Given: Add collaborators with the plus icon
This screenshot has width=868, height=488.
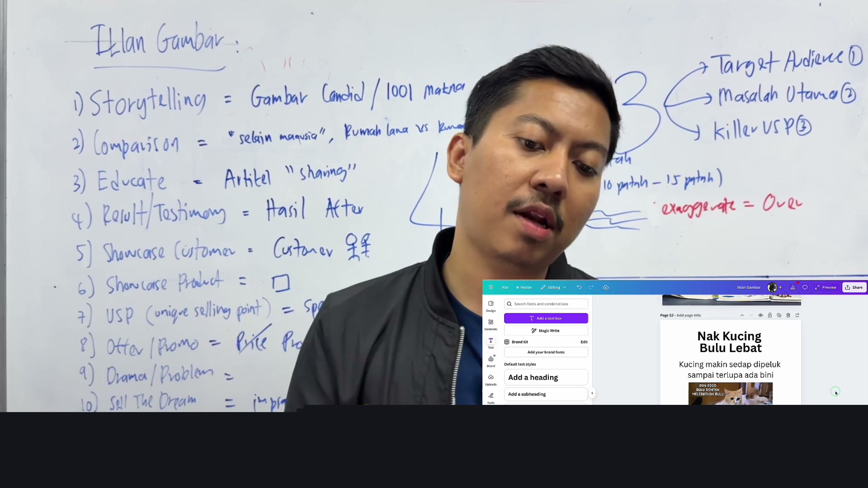Looking at the screenshot, I should (x=780, y=287).
